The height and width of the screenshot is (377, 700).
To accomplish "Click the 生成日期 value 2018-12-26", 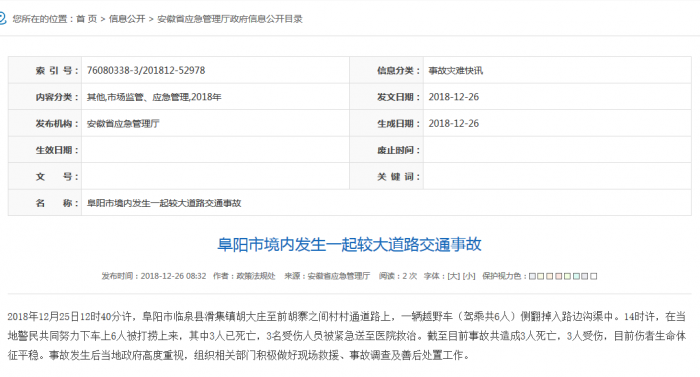I will 454,123.
